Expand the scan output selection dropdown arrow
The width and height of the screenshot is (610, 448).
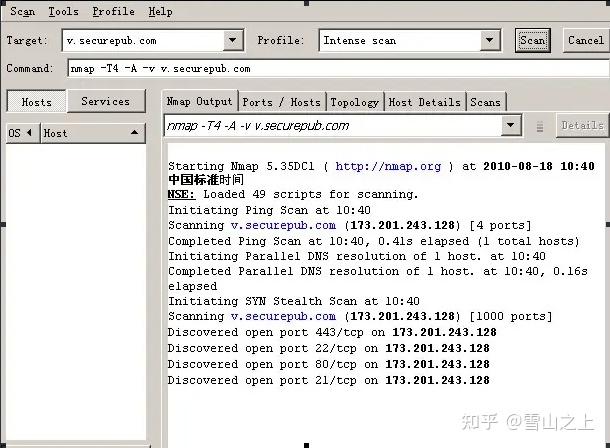510,125
